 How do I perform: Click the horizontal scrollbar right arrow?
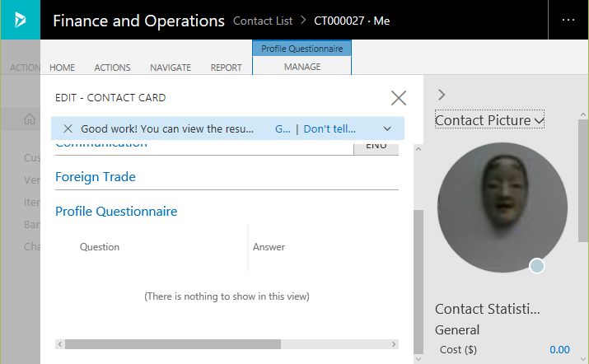point(394,344)
